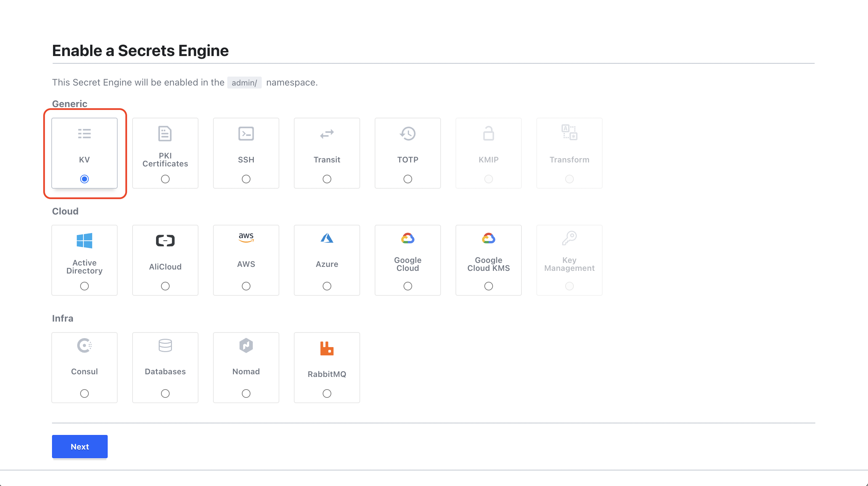
Task: Select the Transit radio button
Action: click(327, 179)
